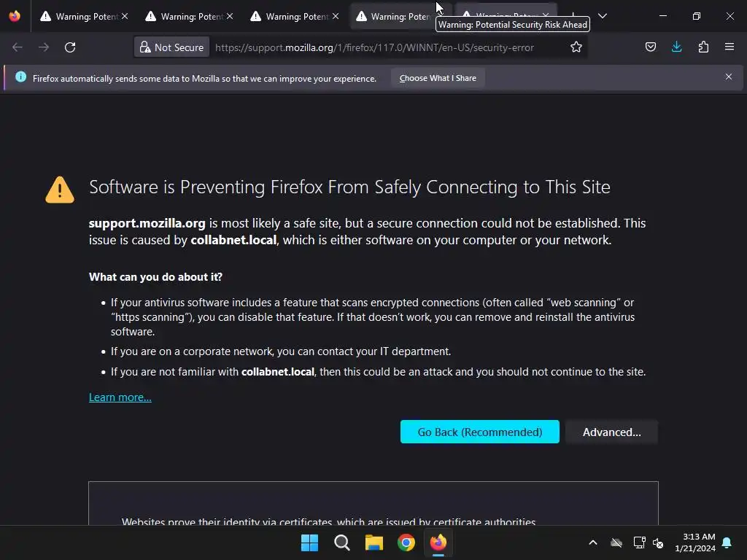This screenshot has width=747, height=560.
Task: Close the first Warning tab
Action: (125, 16)
